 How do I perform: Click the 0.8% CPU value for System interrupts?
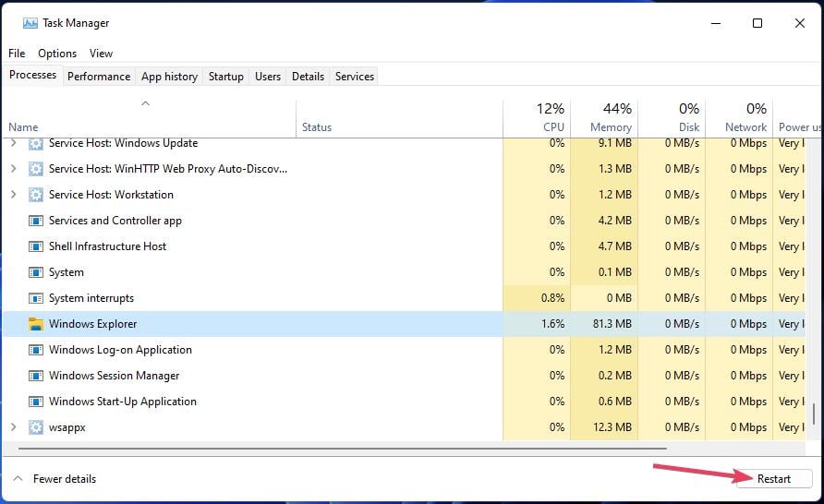click(x=552, y=298)
